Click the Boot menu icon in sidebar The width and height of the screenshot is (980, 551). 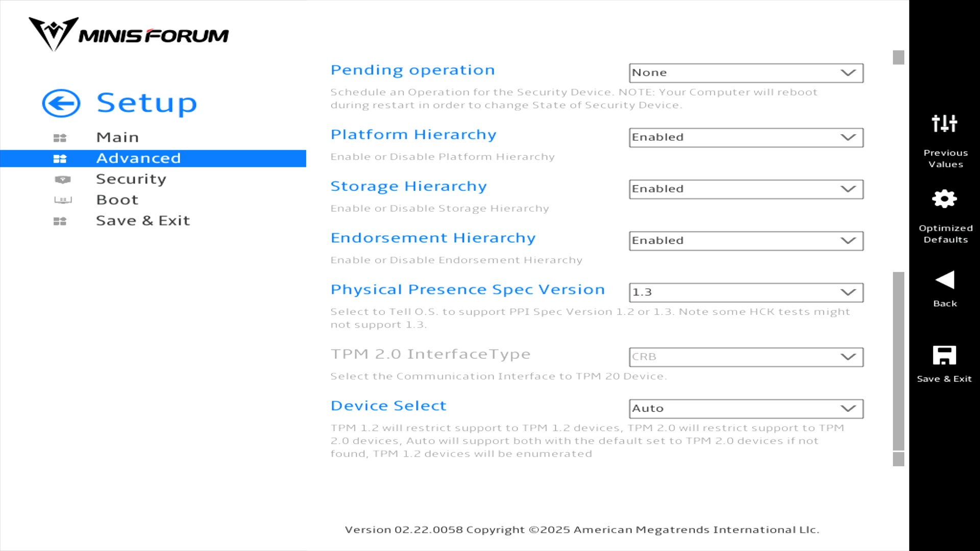(x=63, y=200)
